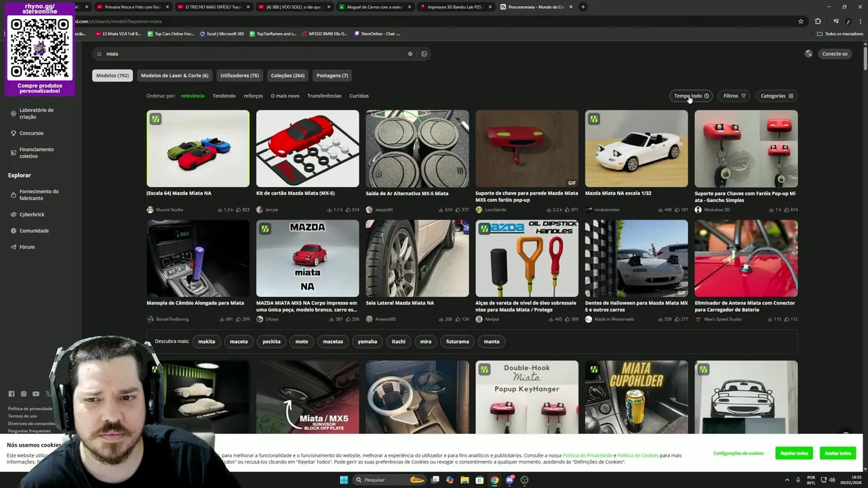
Task: Sort results by Tendendo
Action: 224,96
